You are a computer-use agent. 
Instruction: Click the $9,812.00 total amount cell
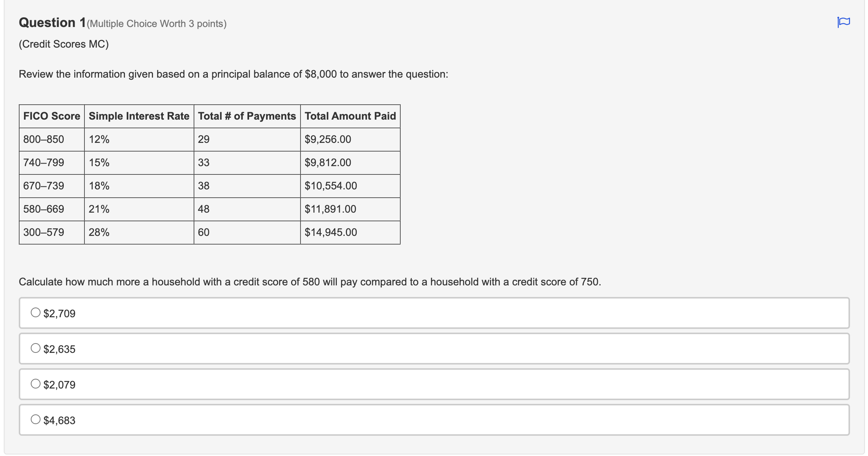(350, 163)
